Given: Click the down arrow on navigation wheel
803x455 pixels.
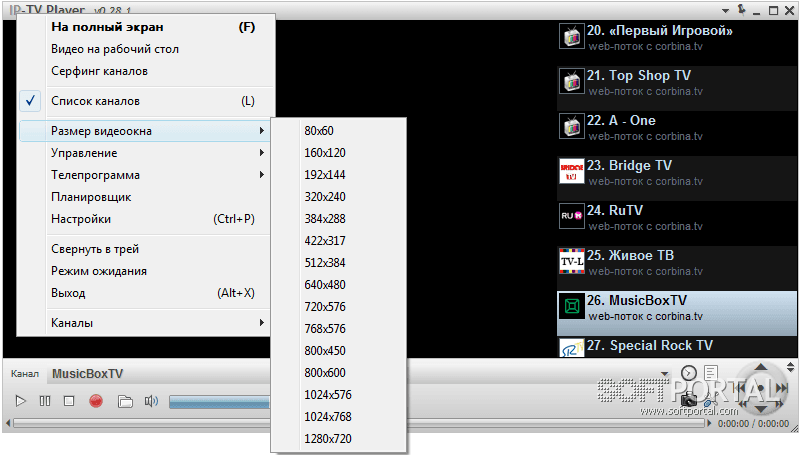Looking at the screenshot, I should point(761,409).
